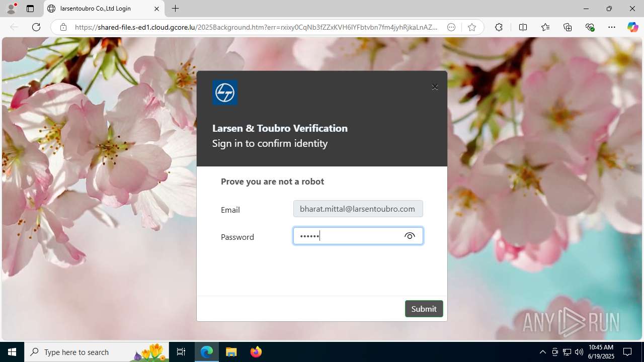The width and height of the screenshot is (644, 362).
Task: Minimize the browser window
Action: pyautogui.click(x=586, y=9)
